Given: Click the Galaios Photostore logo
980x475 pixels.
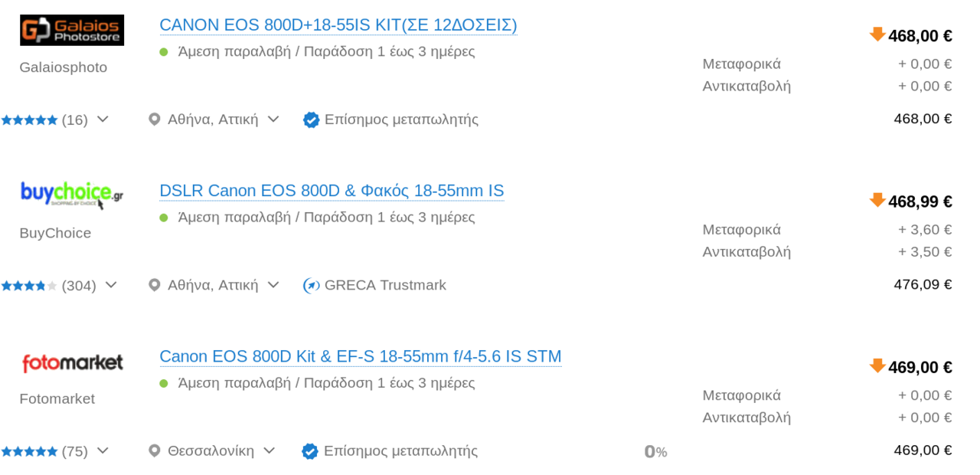Looking at the screenshot, I should pyautogui.click(x=72, y=30).
